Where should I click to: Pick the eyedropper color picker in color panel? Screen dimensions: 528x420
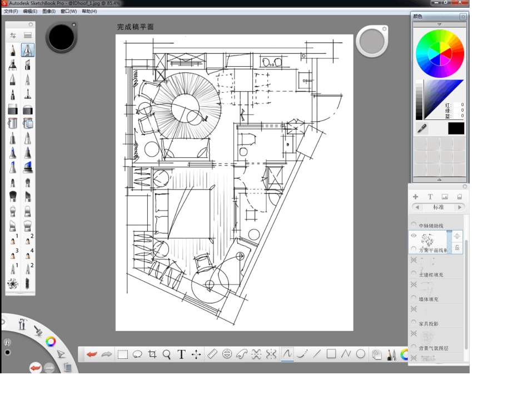point(422,128)
